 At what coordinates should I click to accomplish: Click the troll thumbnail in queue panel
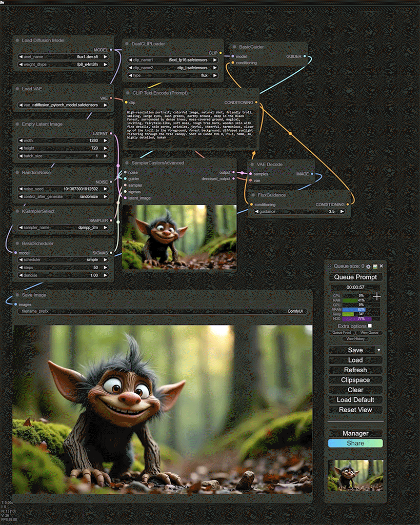point(355,475)
